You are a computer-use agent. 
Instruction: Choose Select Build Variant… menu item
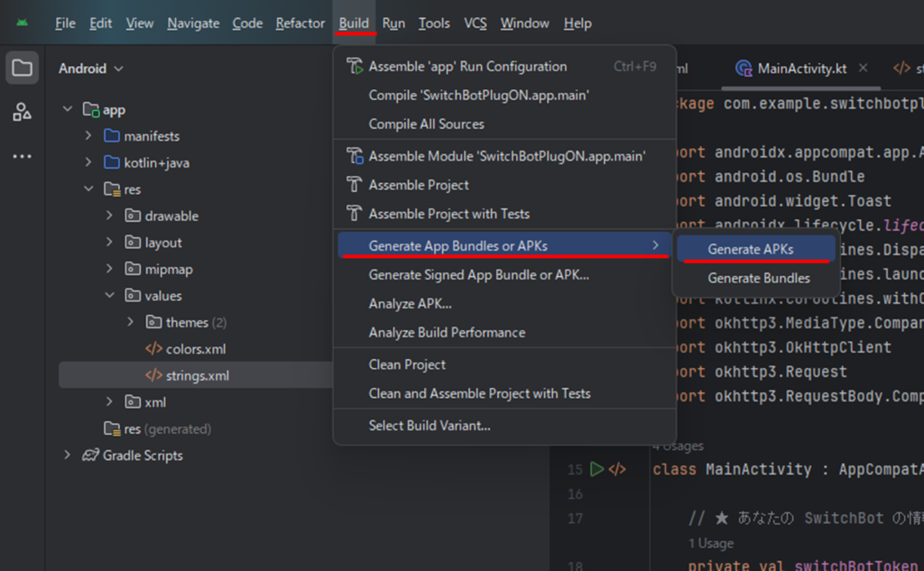click(x=430, y=425)
